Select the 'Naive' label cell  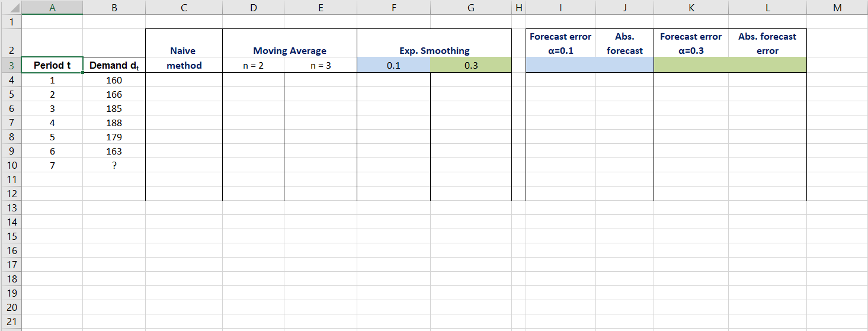(x=184, y=43)
